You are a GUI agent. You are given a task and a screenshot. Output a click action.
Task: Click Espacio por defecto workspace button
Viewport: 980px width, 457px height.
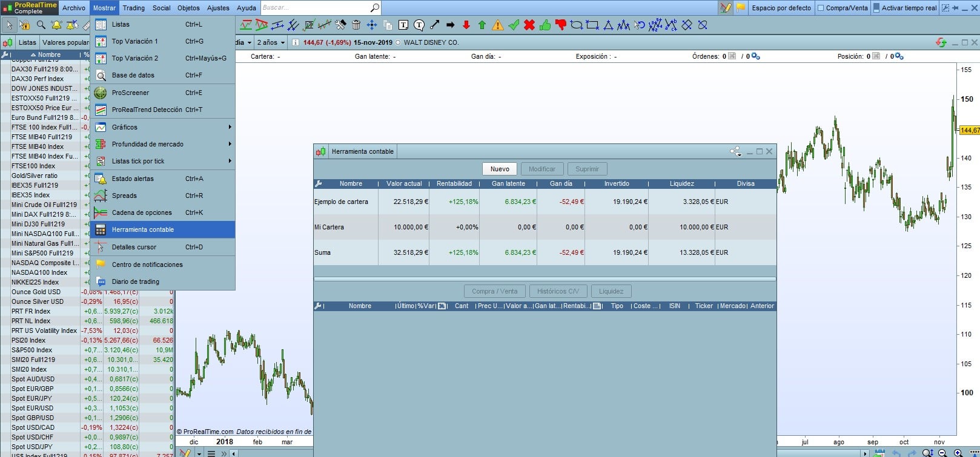[781, 8]
